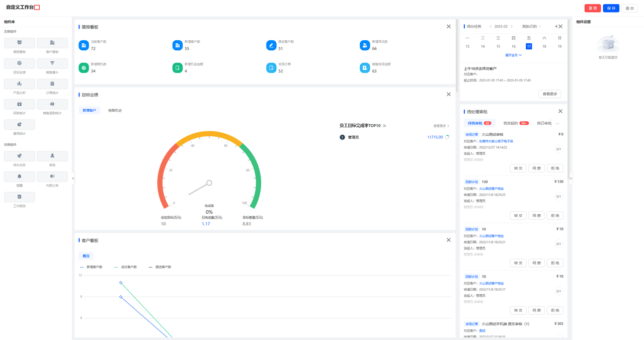
Task: Click 转交 on the 火山测试审核 approval
Action: [518, 168]
